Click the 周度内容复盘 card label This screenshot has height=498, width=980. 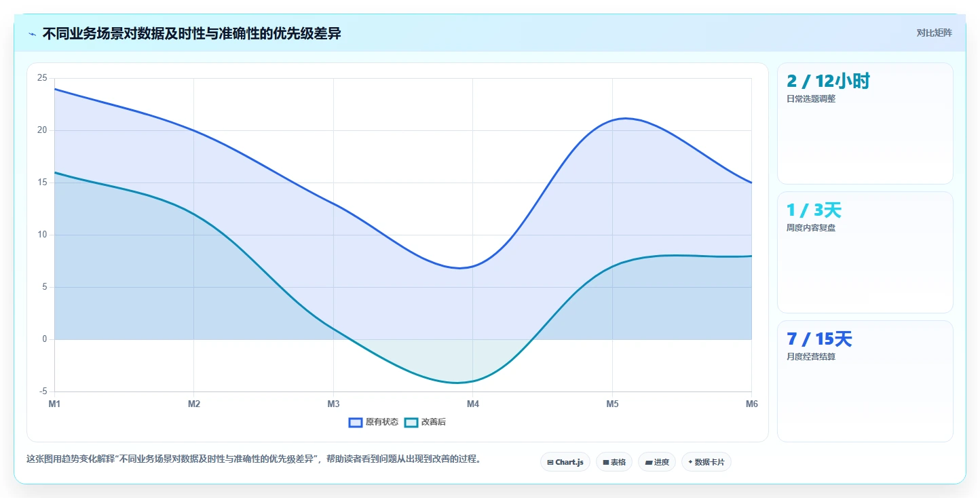coord(811,228)
